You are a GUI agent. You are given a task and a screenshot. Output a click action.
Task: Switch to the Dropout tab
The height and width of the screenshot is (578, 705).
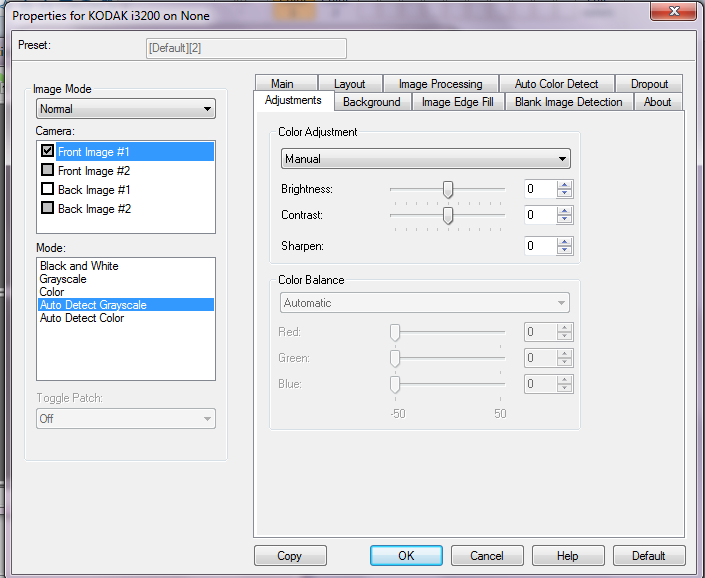[x=649, y=84]
